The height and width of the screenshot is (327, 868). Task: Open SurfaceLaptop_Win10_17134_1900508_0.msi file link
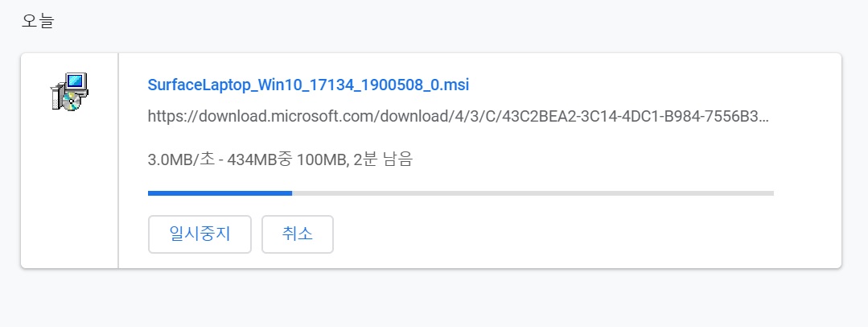tap(308, 85)
